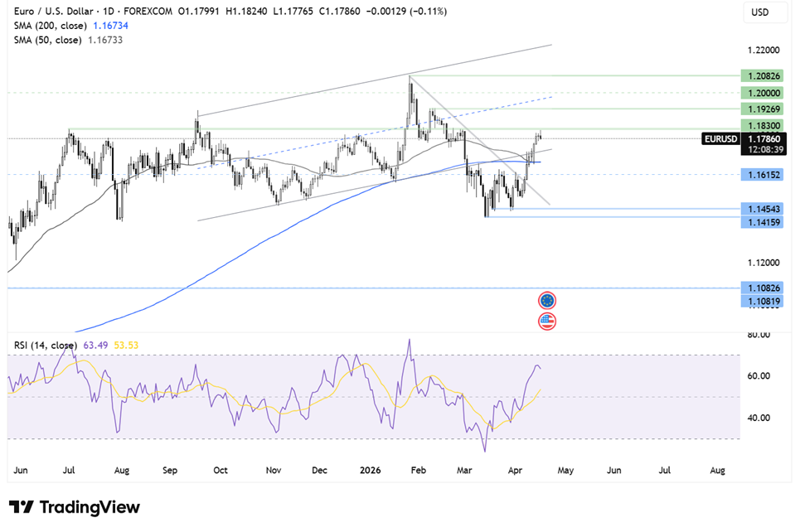Click the 1.18300 green price level label
The image size is (800, 532).
coord(761,124)
